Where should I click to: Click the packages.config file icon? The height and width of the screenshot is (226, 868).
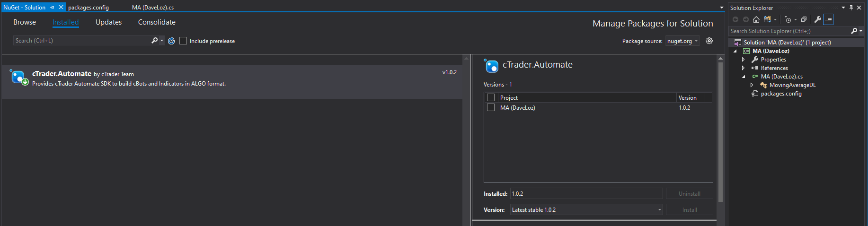(755, 94)
